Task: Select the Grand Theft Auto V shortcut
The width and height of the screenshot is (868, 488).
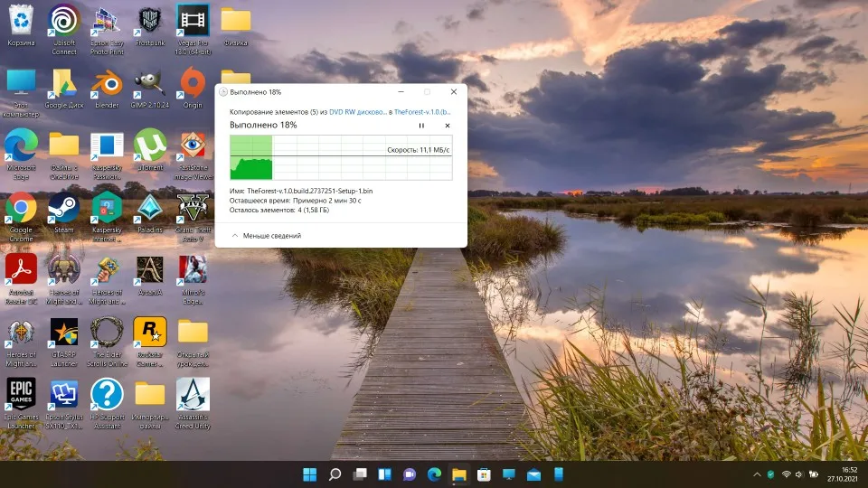Action: point(193,217)
